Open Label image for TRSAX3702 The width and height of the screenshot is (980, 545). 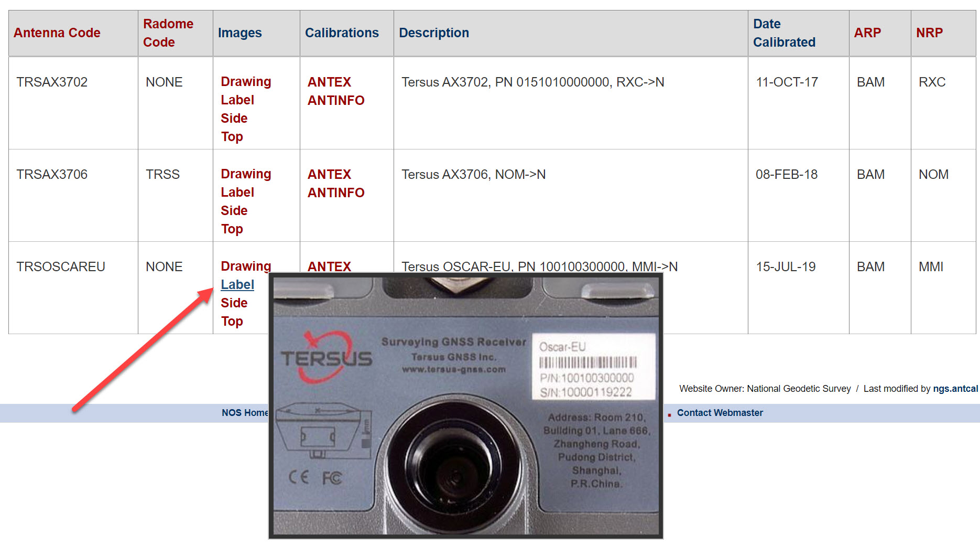pos(237,100)
